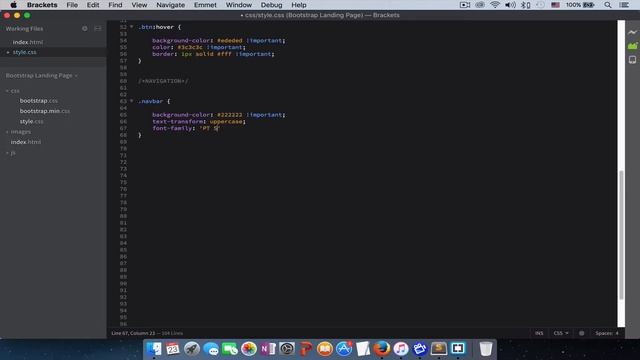Click line number 70 in gutter

123,149
